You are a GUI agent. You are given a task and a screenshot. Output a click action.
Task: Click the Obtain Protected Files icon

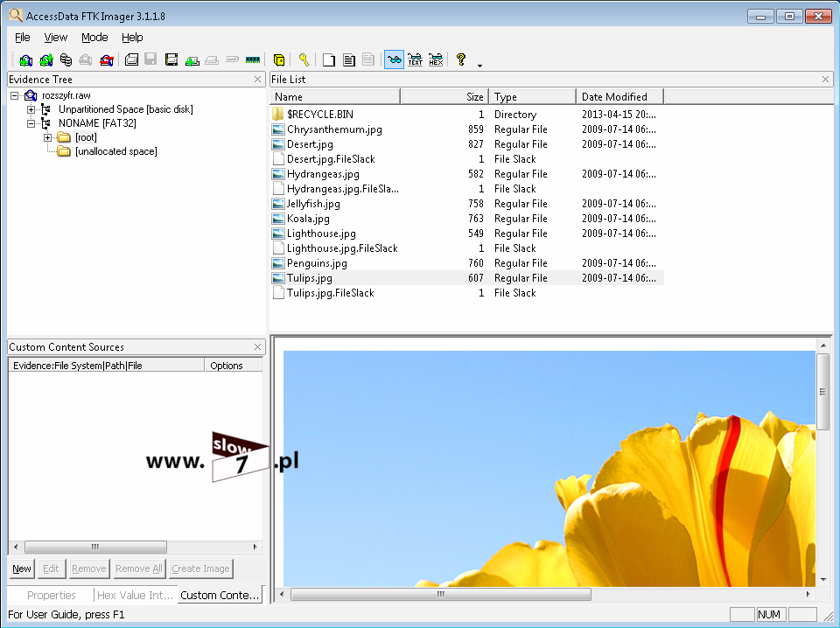[x=279, y=60]
